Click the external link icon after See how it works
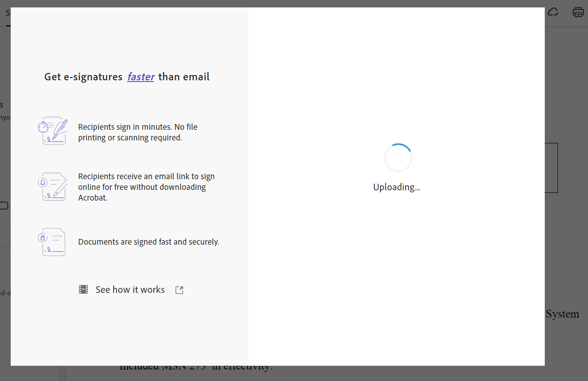 point(179,290)
